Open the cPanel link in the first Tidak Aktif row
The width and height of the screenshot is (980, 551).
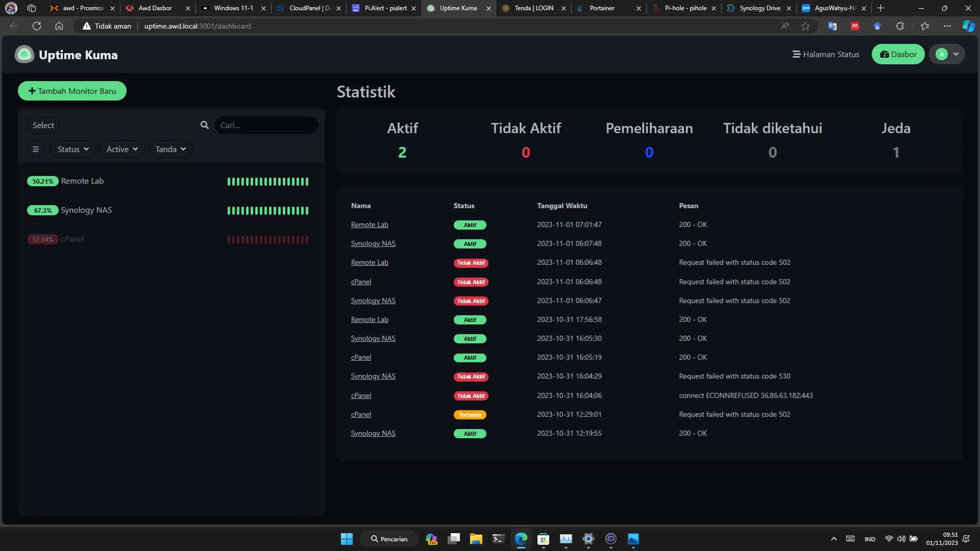pos(361,282)
